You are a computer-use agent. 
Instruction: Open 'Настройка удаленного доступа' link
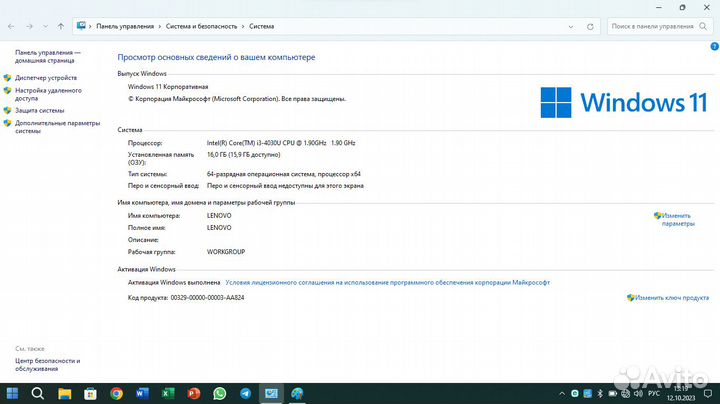(x=48, y=94)
